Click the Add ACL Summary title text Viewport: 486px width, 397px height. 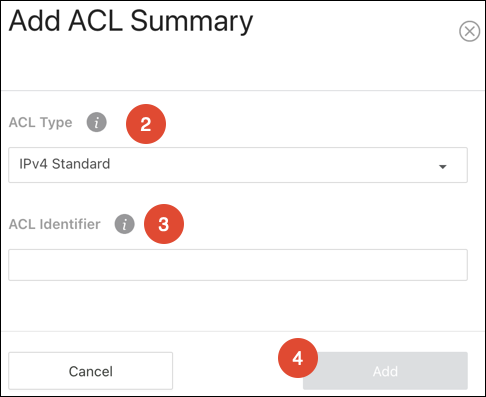tap(131, 22)
